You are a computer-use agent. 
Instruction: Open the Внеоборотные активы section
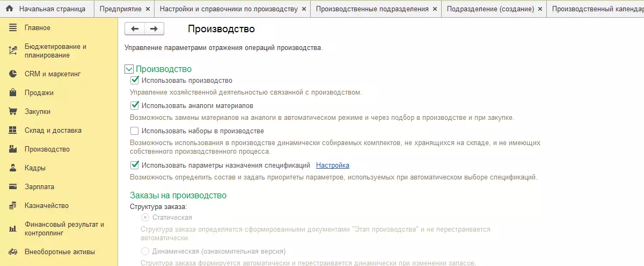click(x=59, y=251)
